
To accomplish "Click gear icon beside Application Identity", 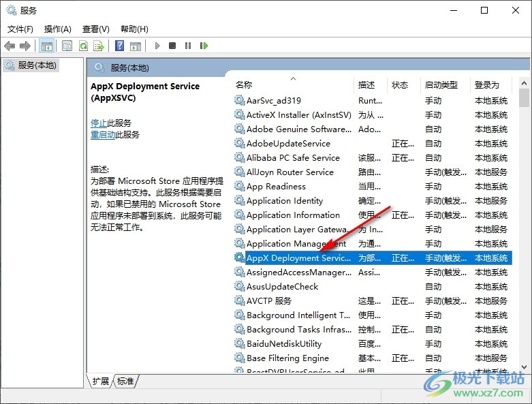I will [240, 200].
